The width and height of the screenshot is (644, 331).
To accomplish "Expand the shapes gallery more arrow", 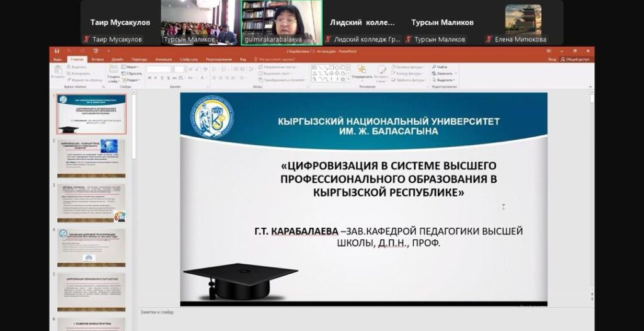I will 348,79.
